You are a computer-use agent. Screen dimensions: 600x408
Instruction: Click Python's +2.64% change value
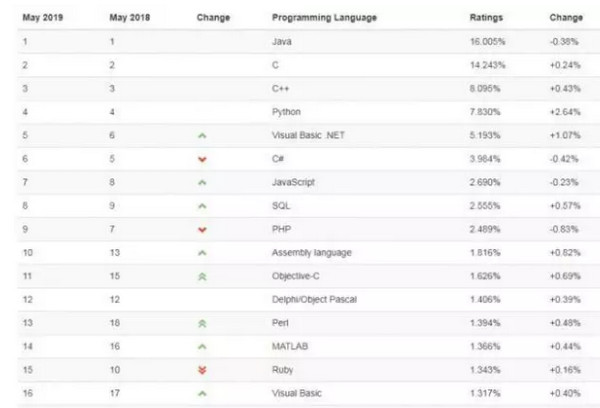tap(565, 111)
